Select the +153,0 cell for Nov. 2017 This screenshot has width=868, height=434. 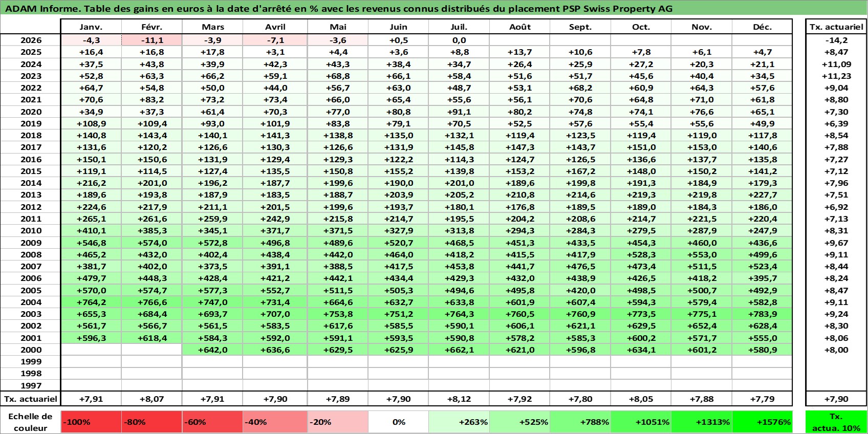pos(702,147)
